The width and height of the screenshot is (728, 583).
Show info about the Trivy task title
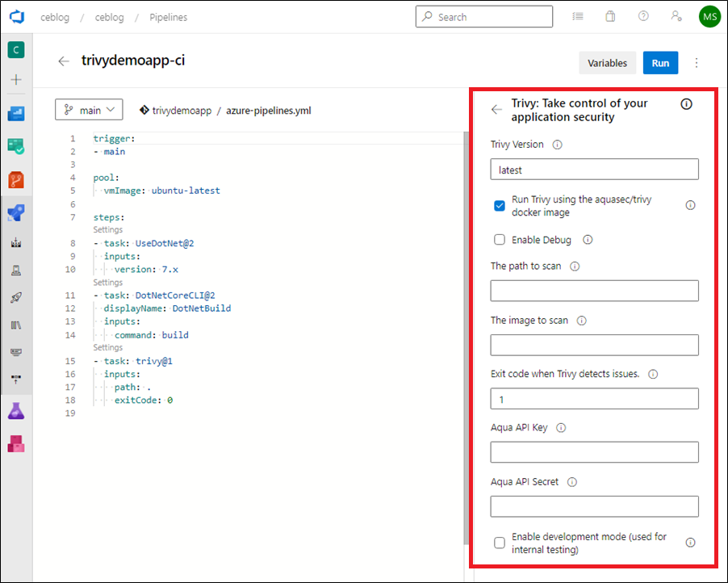click(x=686, y=104)
